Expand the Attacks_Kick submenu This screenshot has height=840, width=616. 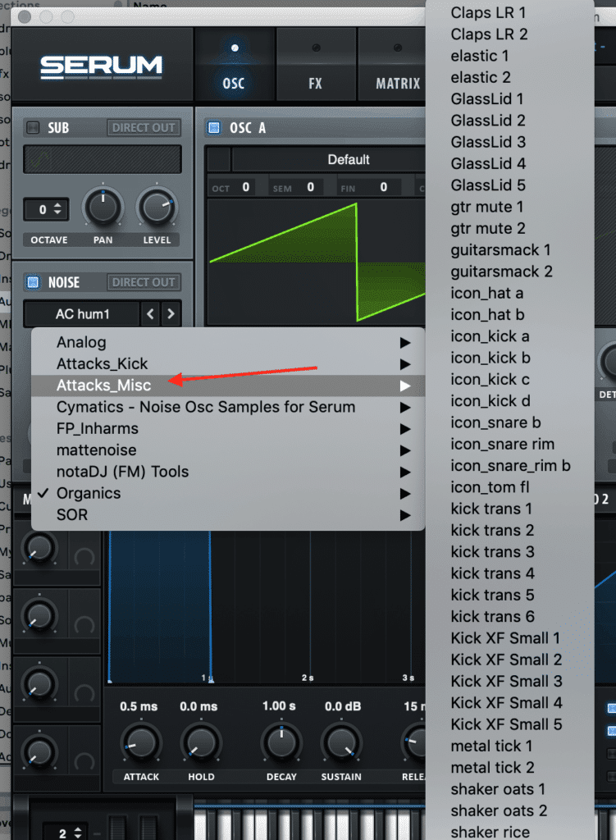coord(228,363)
